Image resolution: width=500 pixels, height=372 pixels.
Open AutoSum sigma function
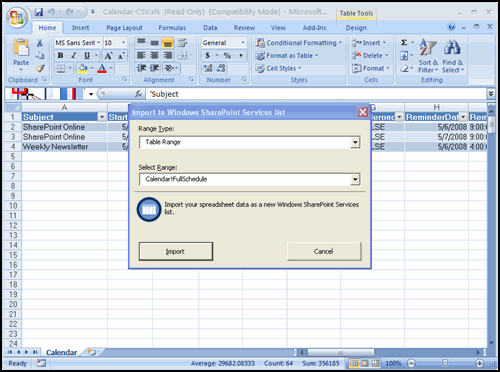pyautogui.click(x=404, y=43)
